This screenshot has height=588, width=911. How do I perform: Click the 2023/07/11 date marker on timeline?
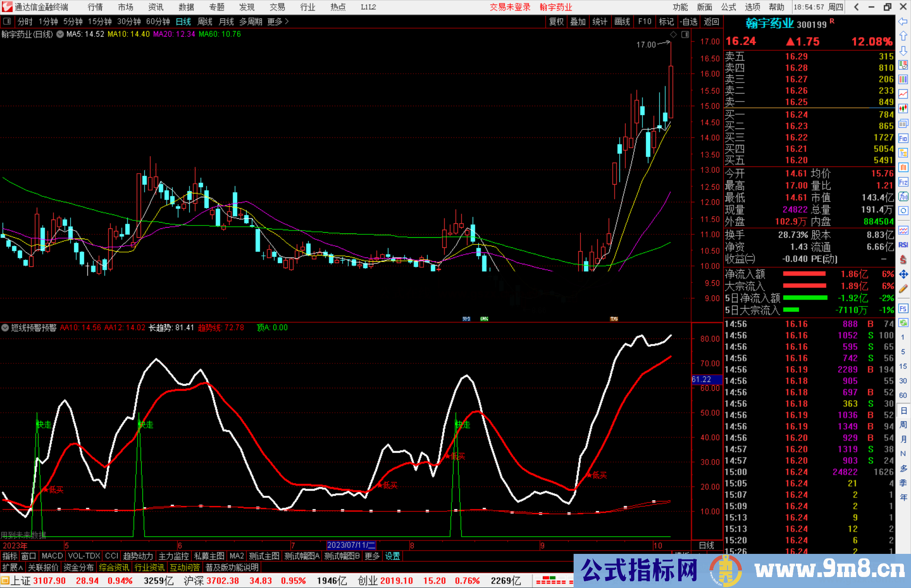351,545
